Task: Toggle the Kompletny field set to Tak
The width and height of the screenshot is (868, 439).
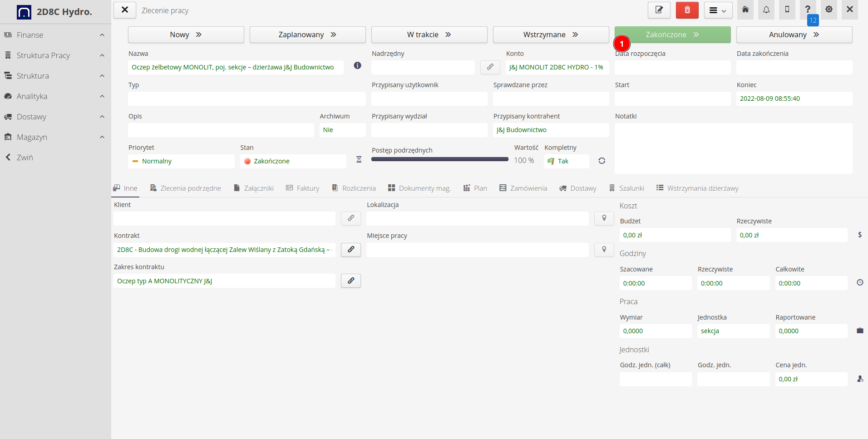Action: click(566, 161)
